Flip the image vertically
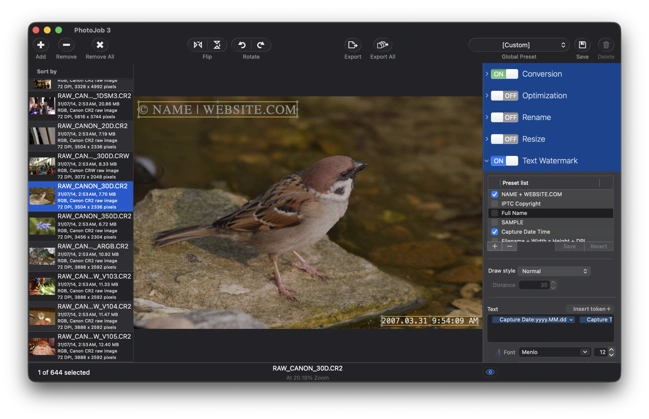The height and width of the screenshot is (419, 649). point(217,45)
